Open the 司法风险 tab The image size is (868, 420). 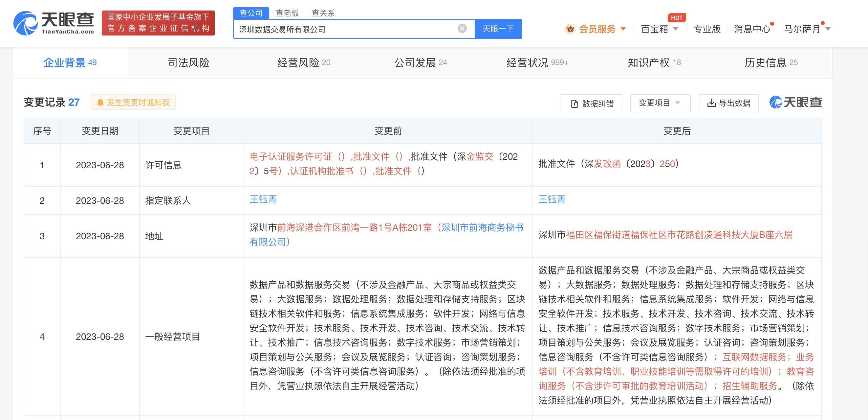[188, 63]
